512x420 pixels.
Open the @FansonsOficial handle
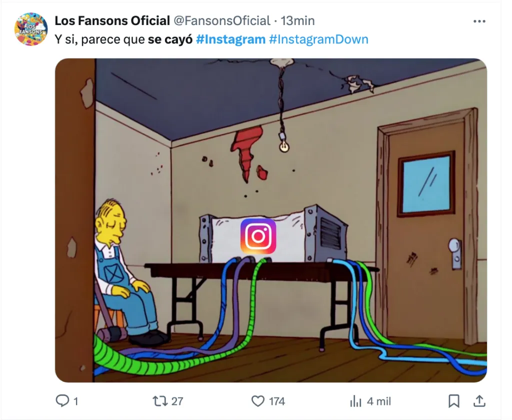tap(221, 21)
